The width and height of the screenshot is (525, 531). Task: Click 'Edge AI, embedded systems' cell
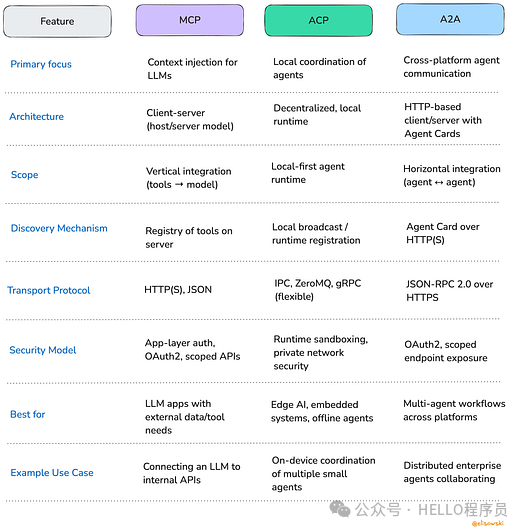(x=322, y=411)
